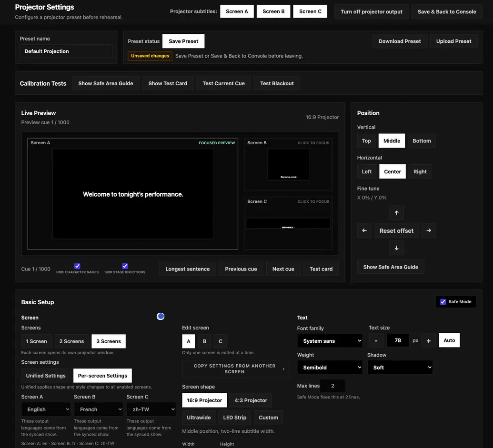493x448 pixels.
Task: Click Test card below preview
Action: tap(321, 269)
